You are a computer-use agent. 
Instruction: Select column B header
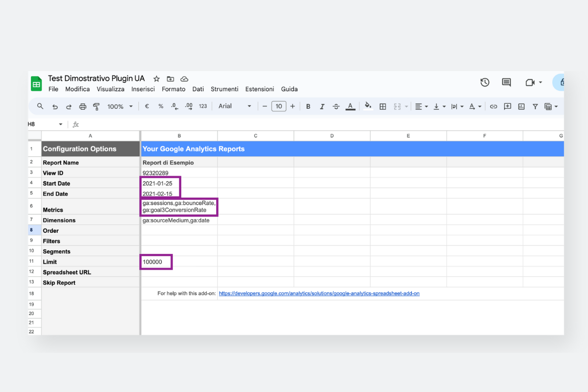(x=179, y=136)
